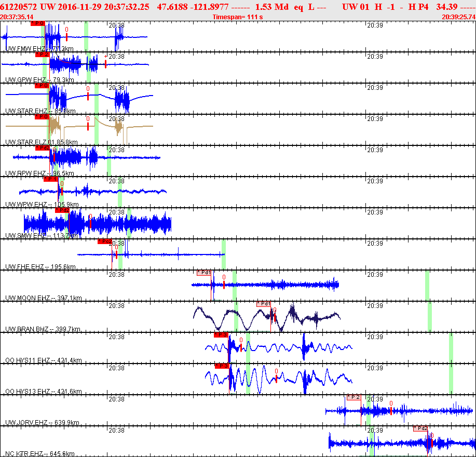Click the P 3 pick flag on HYS11 trace
The height and width of the screenshot is (457, 476).
221,335
